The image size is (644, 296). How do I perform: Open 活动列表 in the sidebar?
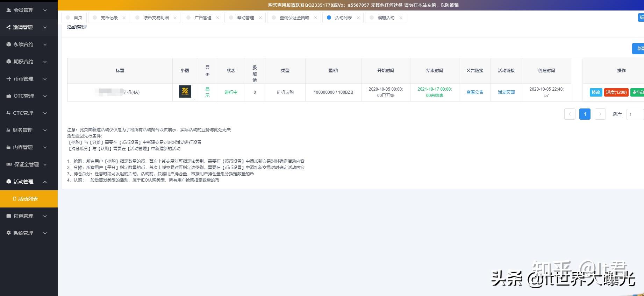(x=29, y=199)
